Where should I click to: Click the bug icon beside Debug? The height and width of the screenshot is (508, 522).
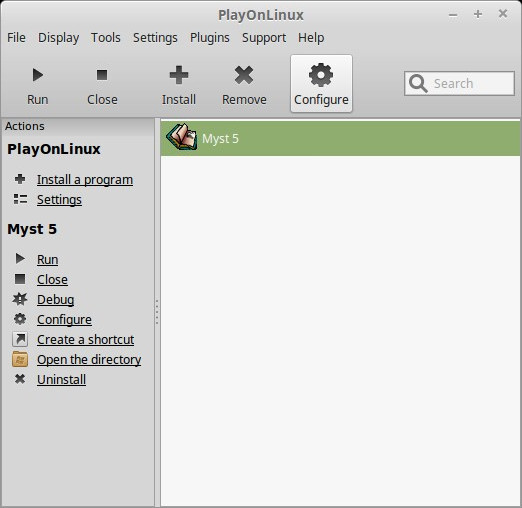tap(20, 299)
